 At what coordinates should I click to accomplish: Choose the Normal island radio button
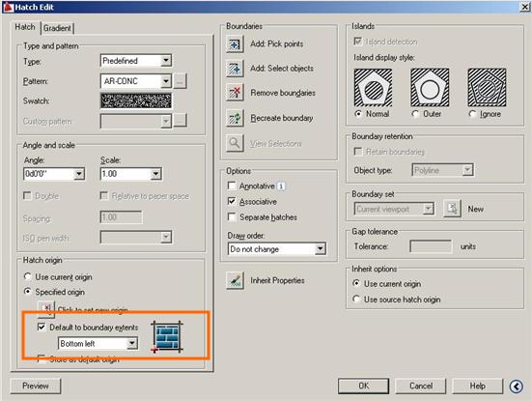(x=358, y=114)
